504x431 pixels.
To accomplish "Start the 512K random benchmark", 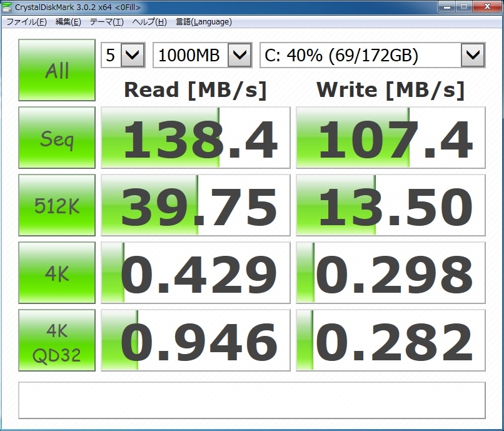I will point(57,205).
